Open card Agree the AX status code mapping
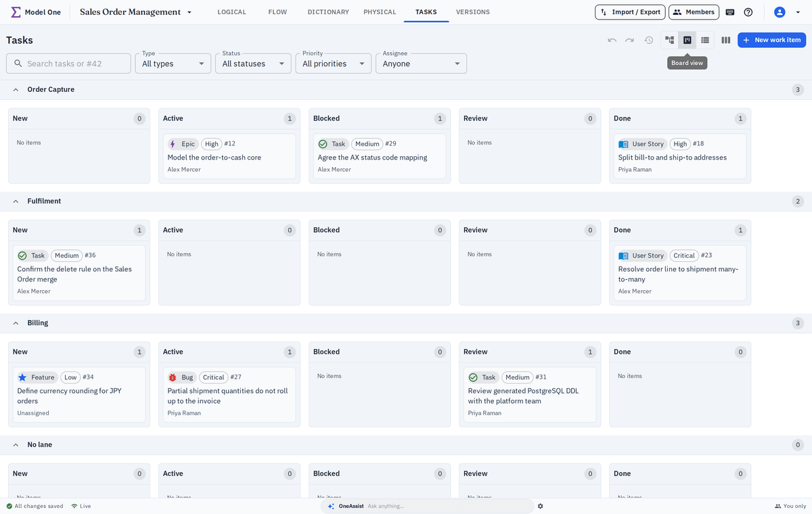Viewport: 812px width, 514px height. click(380, 157)
